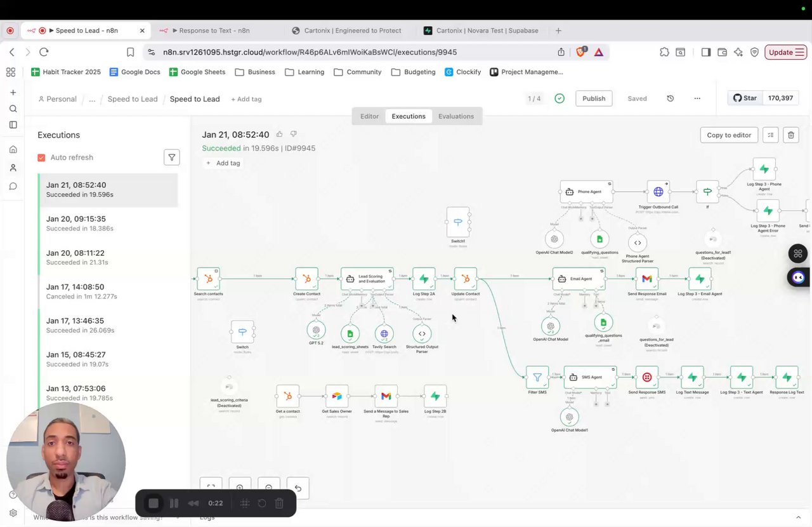Select the Log Step 3 - Email Agent node
Screen dimensions: 812x527
[700, 278]
